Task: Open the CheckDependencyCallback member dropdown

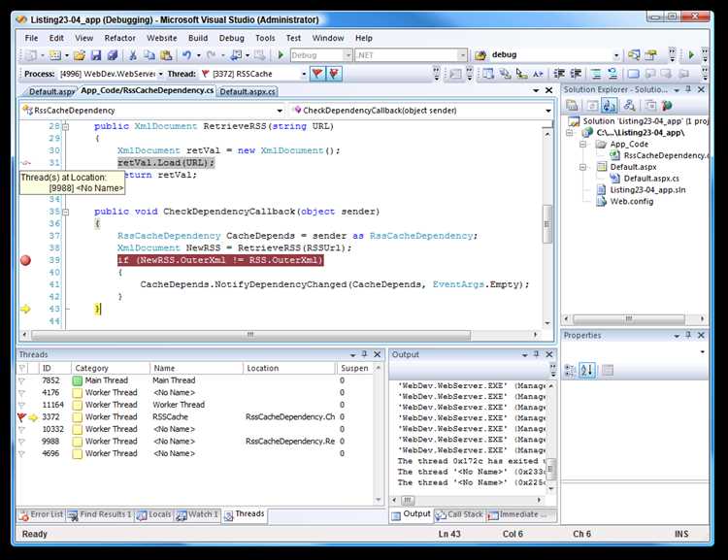Action: (547, 111)
